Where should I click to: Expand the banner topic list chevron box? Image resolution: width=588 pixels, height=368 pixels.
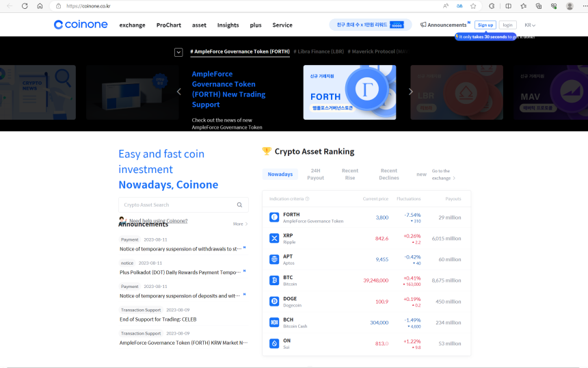[x=178, y=52]
